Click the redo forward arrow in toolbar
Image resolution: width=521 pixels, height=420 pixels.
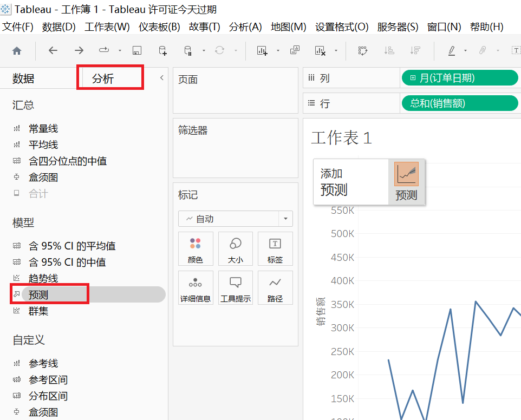(79, 50)
